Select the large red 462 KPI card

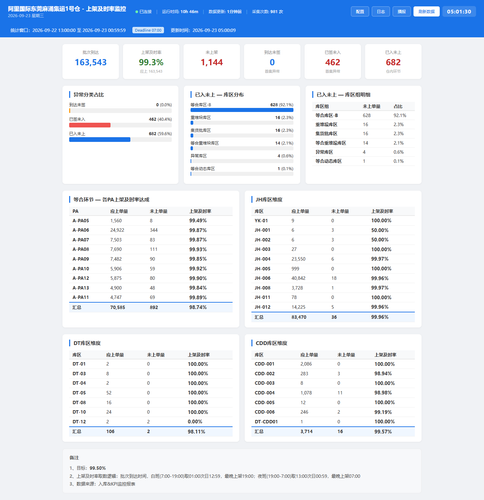pyautogui.click(x=333, y=62)
